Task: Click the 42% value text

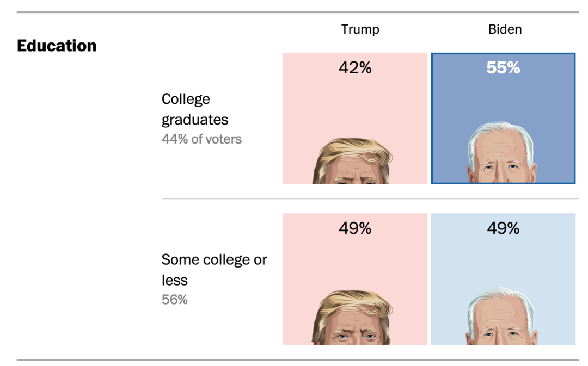Action: coord(355,68)
